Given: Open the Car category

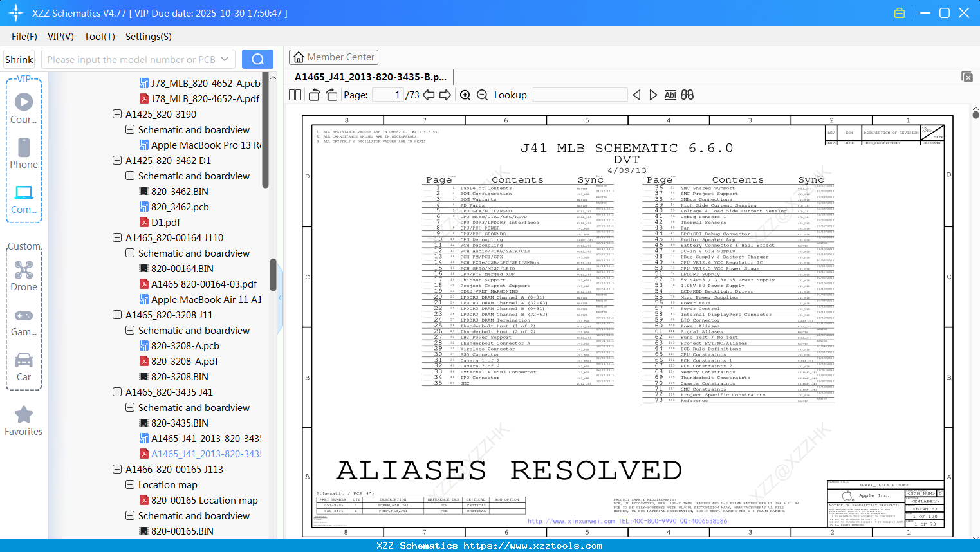Looking at the screenshot, I should (x=24, y=367).
